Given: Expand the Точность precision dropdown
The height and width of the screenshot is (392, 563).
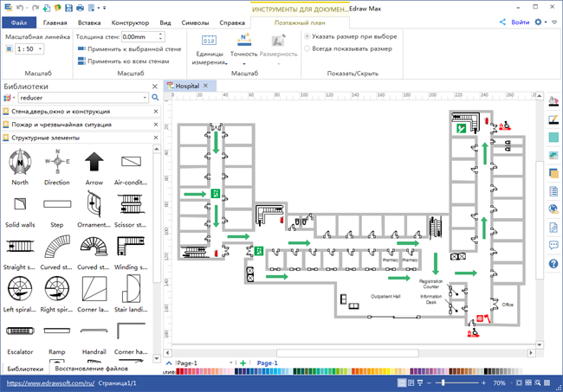Looking at the screenshot, I should (x=244, y=63).
